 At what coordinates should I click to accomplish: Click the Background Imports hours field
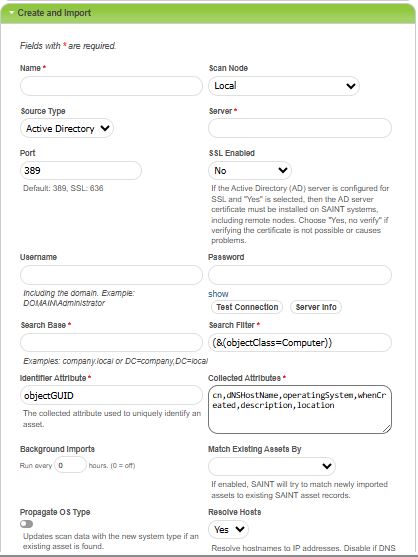click(70, 465)
